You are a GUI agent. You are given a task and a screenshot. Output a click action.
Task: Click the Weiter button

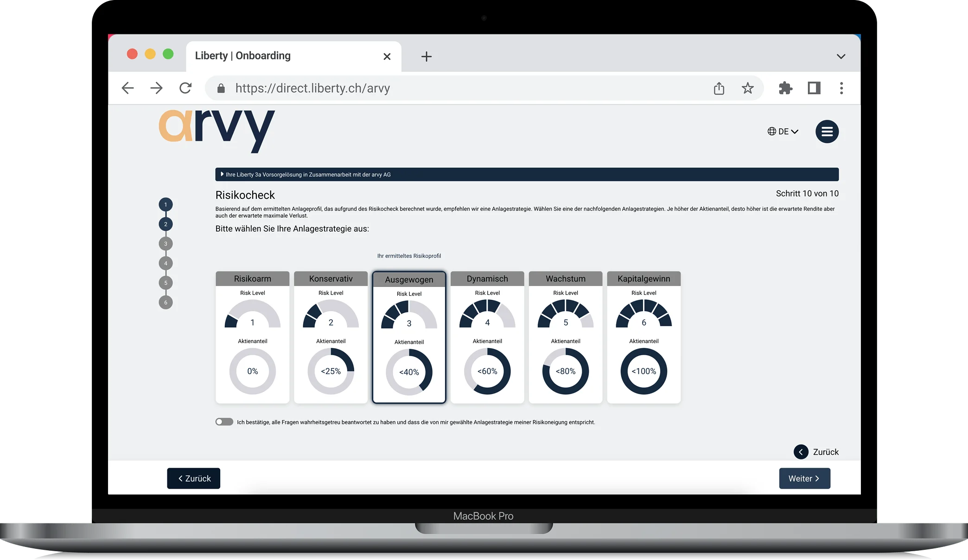[x=804, y=478]
